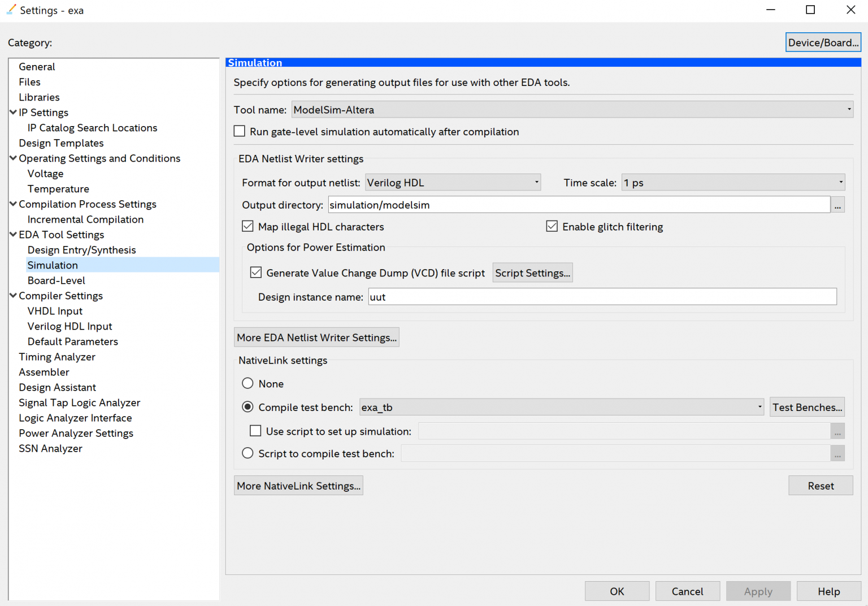
Task: Collapse the Compiler Settings category
Action: point(13,296)
